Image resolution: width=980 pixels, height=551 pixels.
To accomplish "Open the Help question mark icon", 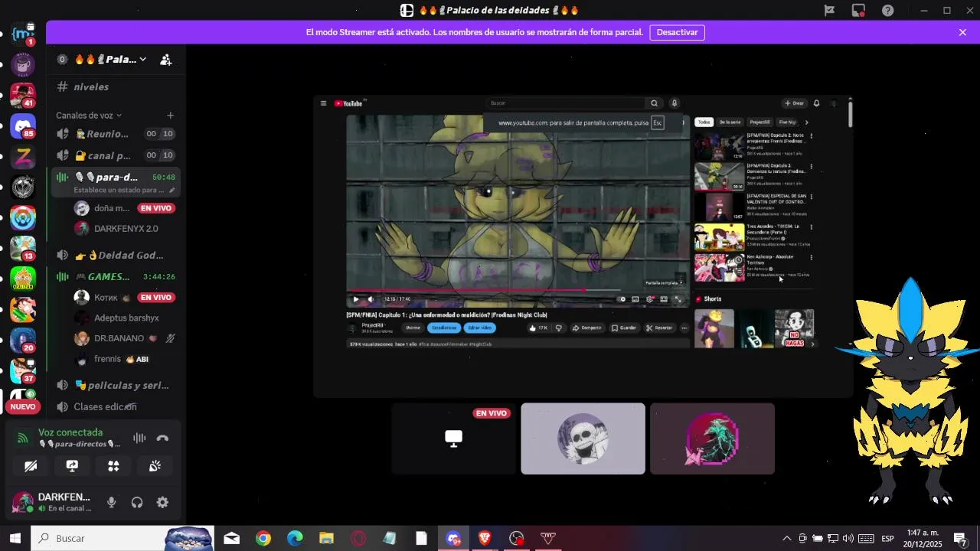I will click(887, 11).
